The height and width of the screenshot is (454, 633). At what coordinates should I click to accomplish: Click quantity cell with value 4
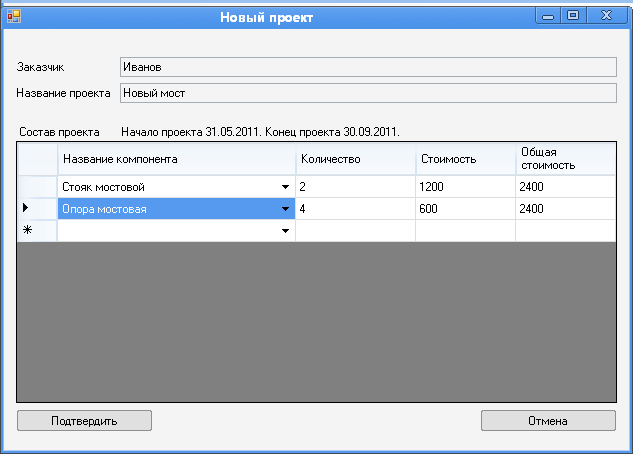pyautogui.click(x=355, y=209)
